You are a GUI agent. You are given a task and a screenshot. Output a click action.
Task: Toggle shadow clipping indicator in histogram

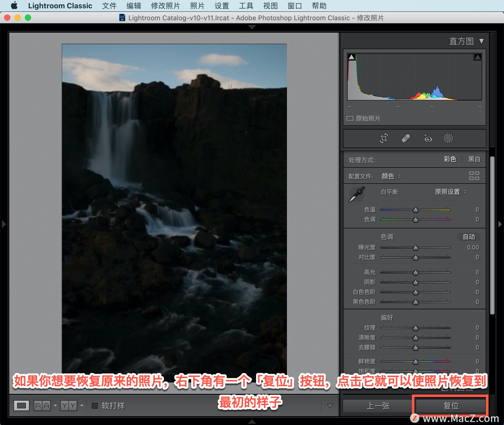coord(351,57)
